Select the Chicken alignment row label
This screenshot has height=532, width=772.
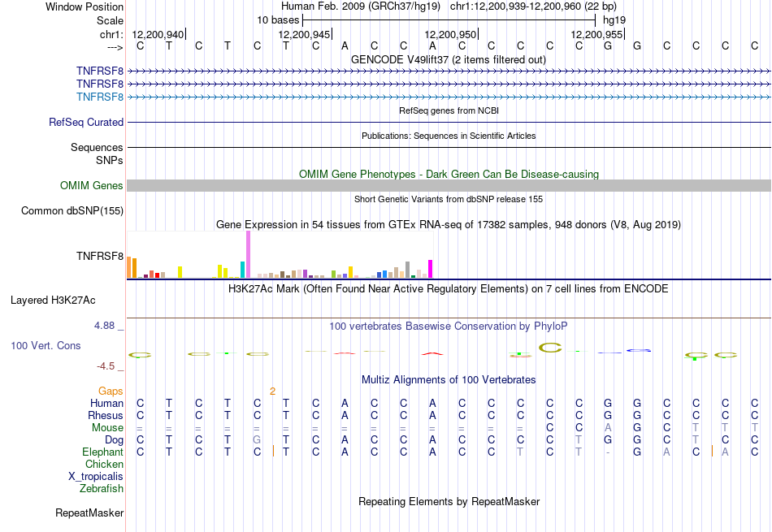(104, 464)
